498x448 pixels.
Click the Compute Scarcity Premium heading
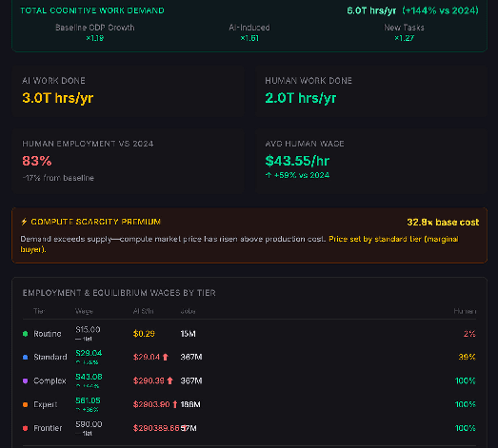point(95,222)
